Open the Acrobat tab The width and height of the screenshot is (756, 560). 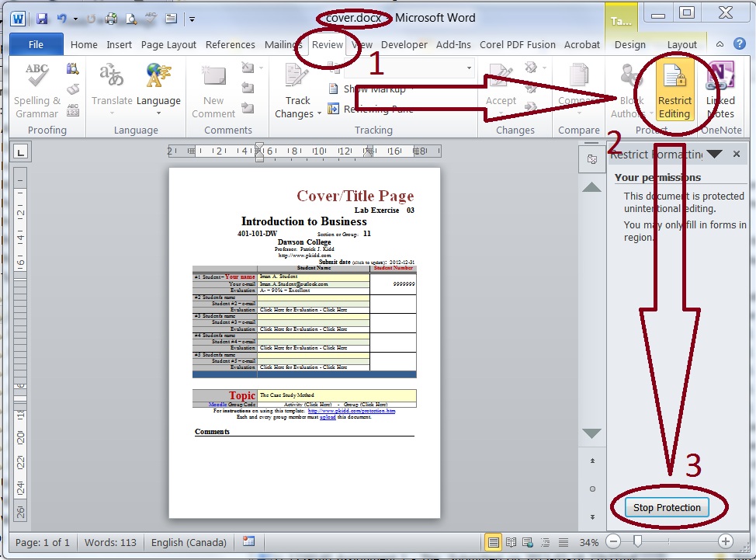pos(582,44)
